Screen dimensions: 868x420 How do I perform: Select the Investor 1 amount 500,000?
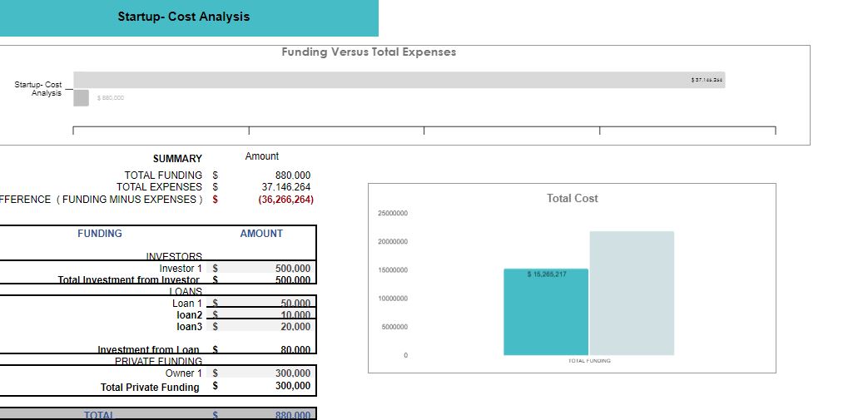coord(293,269)
